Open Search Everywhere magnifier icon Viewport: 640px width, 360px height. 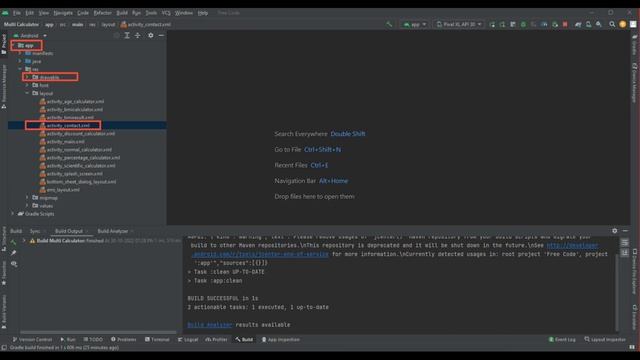tap(612, 24)
